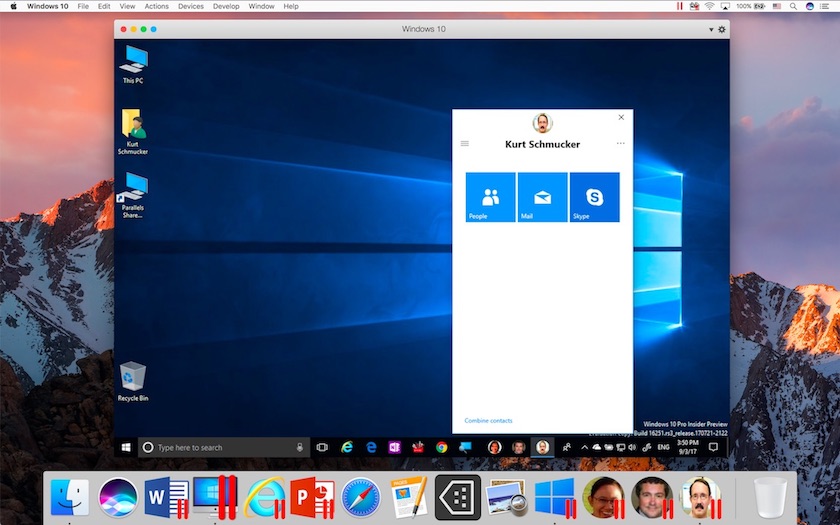The image size is (840, 525).
Task: Open the Mail tile for Kurt Schmucker
Action: [542, 197]
